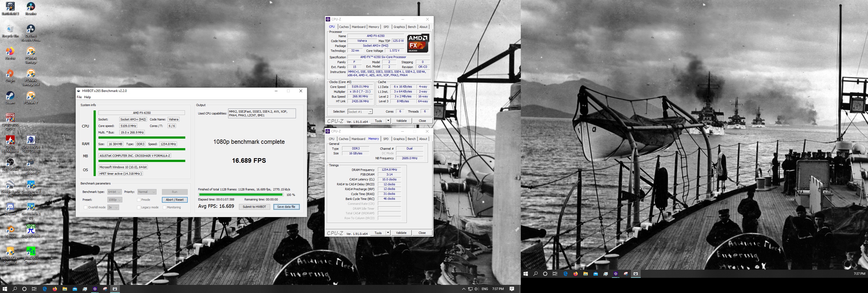The width and height of the screenshot is (868, 293).
Task: Open the Battlefield 3 desktop shortcut
Action: tap(10, 8)
